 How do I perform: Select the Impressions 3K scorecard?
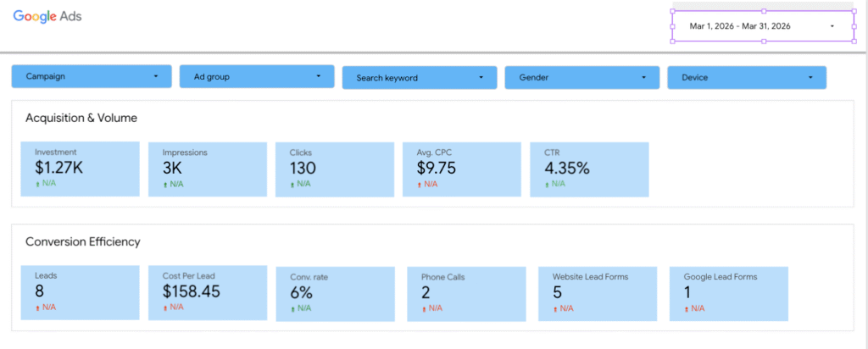(x=208, y=169)
